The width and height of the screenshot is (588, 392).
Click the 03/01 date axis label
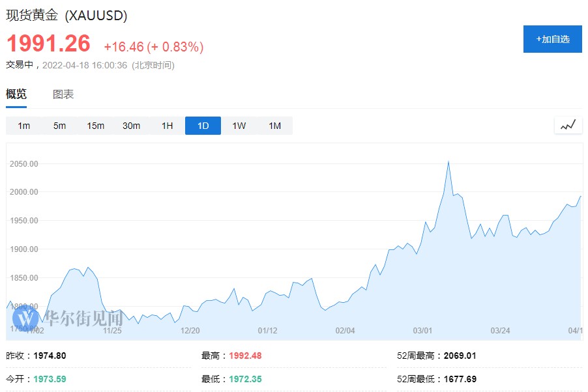pos(423,330)
